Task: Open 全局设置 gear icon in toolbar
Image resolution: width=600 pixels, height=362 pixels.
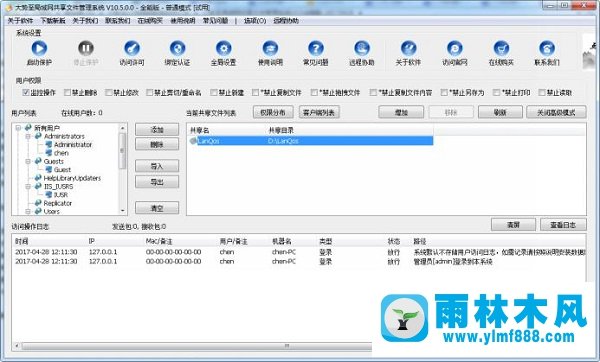Action: coord(223,48)
